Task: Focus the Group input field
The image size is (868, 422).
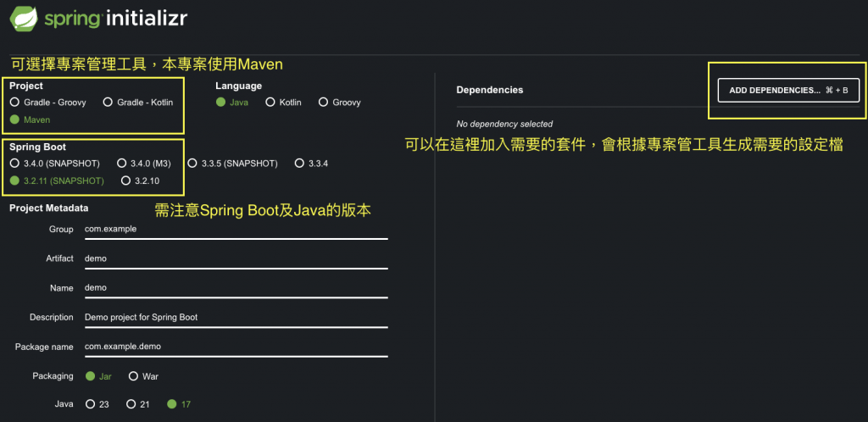Action: coord(236,229)
